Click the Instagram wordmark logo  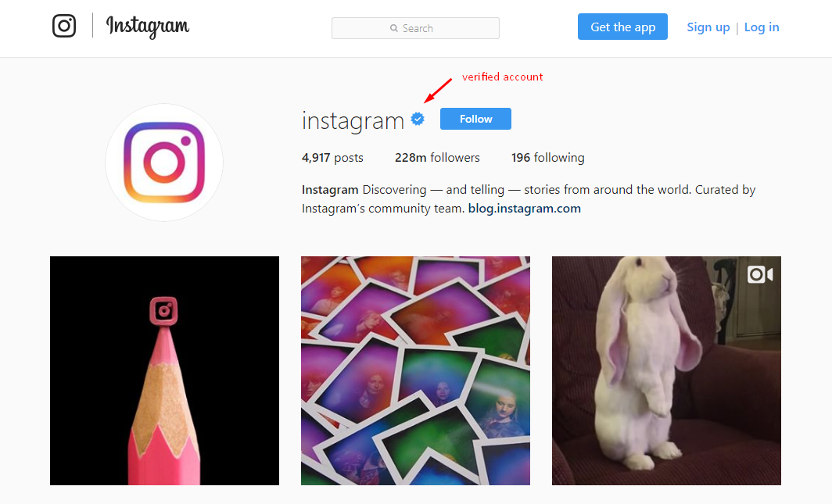tap(148, 27)
